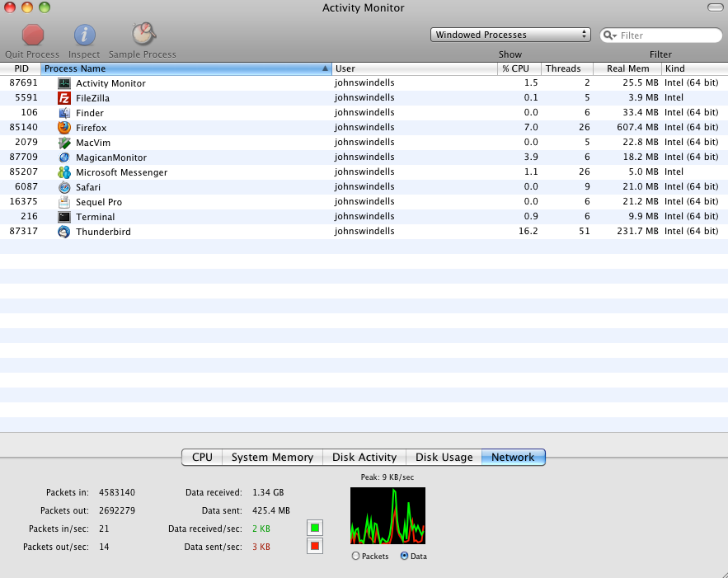Viewport: 728px width, 578px height.
Task: Select the Safari process icon
Action: coord(64,187)
